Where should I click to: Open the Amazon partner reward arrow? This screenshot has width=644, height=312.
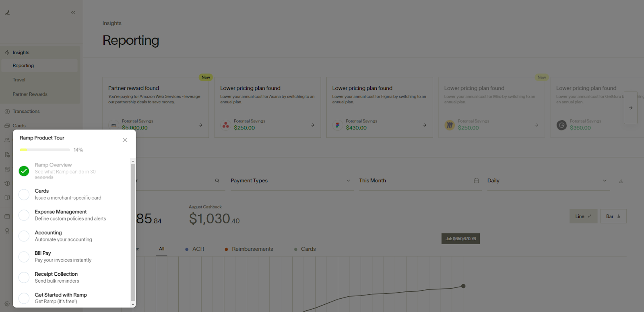coord(200,125)
